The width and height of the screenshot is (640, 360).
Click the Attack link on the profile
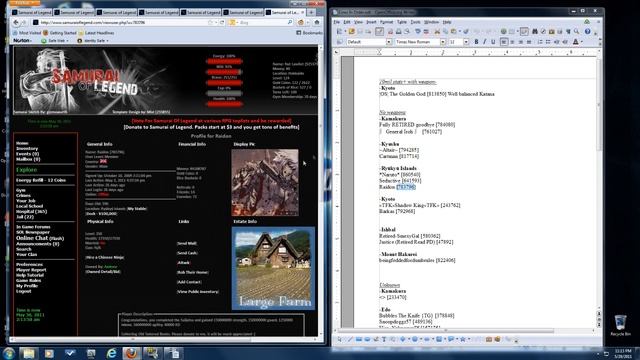184,262
